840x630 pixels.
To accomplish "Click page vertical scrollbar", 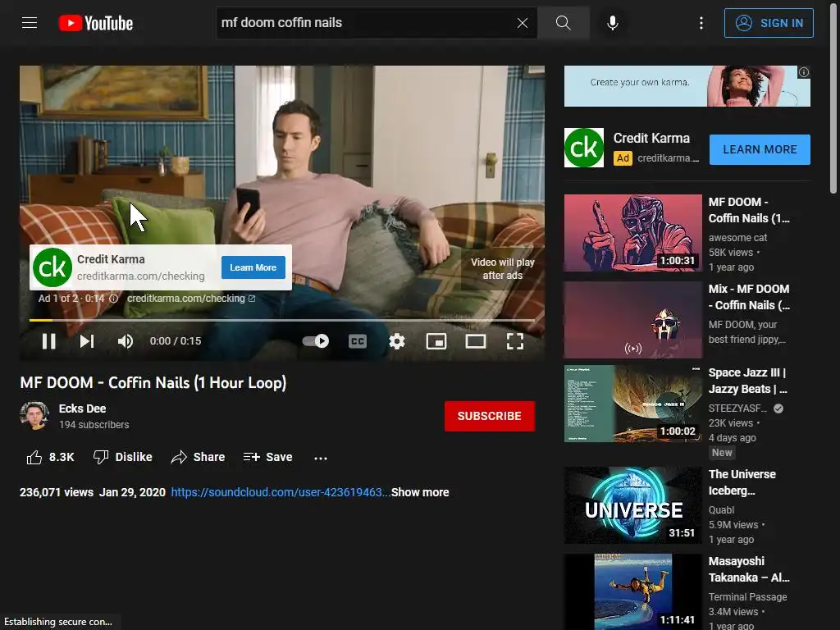I will (x=833, y=97).
